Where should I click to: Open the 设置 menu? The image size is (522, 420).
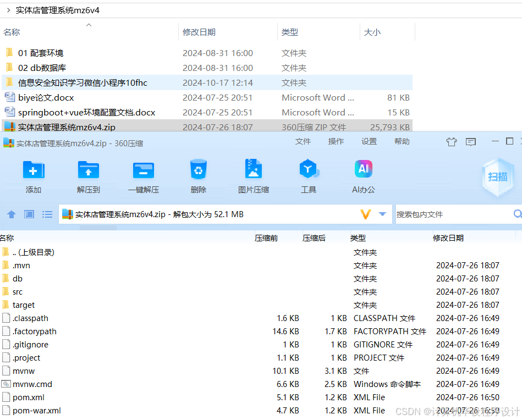click(x=369, y=141)
